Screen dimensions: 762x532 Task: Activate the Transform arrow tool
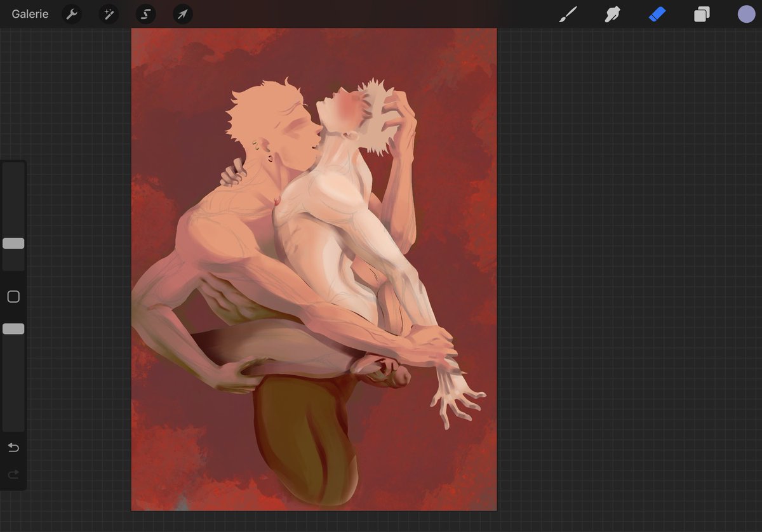183,14
